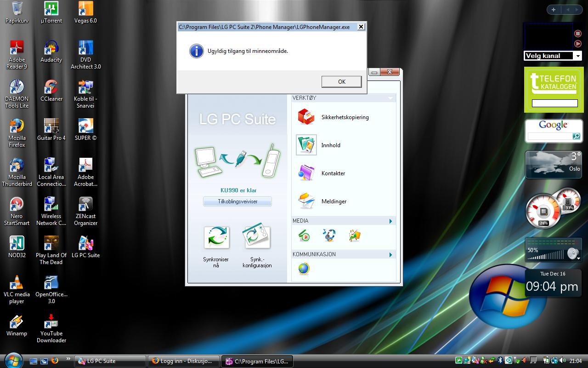Click the Tilkoblingsveiviser button
The height and width of the screenshot is (368, 588).
click(x=237, y=201)
